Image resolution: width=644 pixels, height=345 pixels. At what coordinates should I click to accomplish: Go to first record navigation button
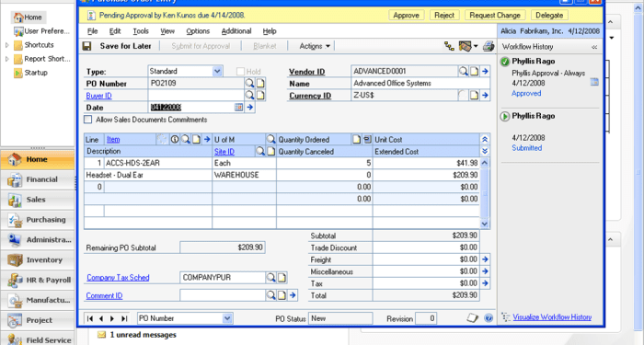[x=90, y=318]
